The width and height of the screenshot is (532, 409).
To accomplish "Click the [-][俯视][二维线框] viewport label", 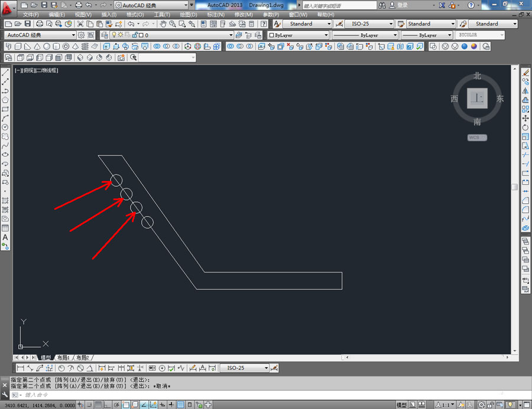I will (36, 70).
